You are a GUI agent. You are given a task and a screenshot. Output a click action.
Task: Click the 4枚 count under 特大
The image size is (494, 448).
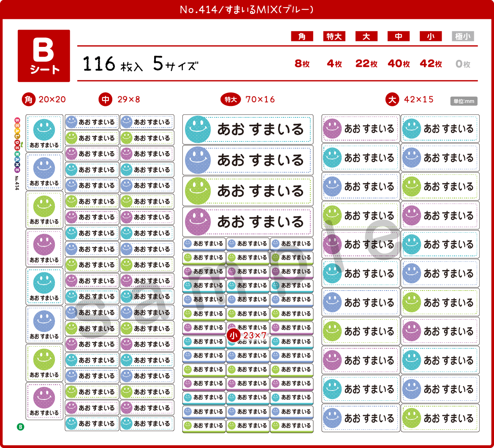[334, 64]
